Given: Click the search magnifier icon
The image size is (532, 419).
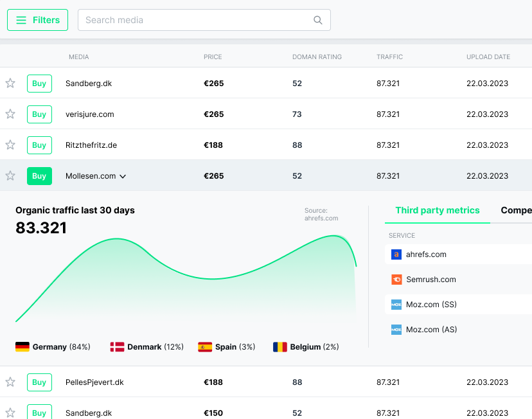Looking at the screenshot, I should coord(318,20).
